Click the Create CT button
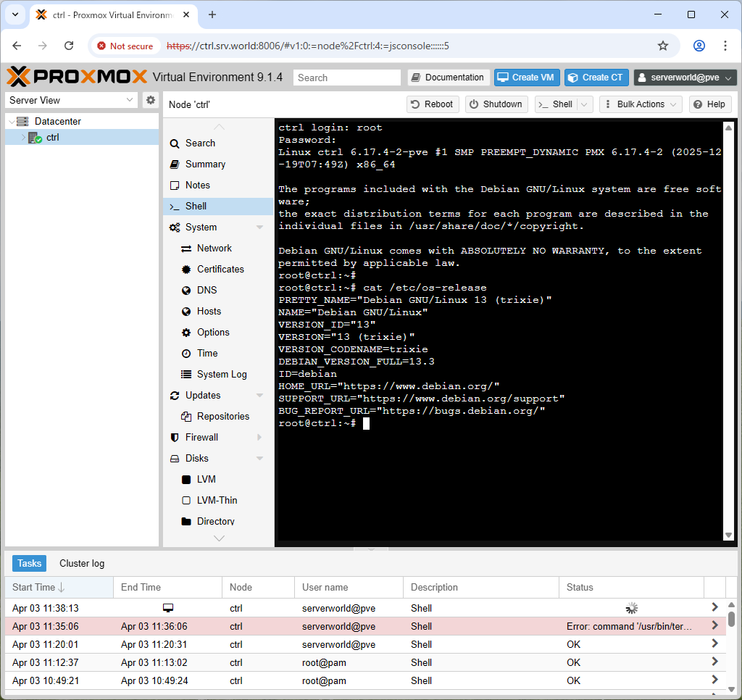This screenshot has height=700, width=742. pyautogui.click(x=596, y=78)
